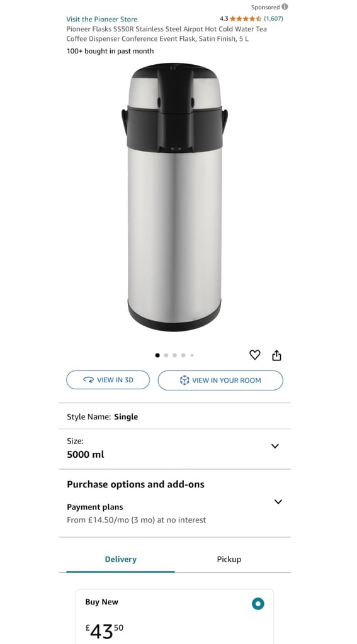This screenshot has height=644, width=357.
Task: Expand the Size 5000 ml dropdown
Action: tap(174, 449)
